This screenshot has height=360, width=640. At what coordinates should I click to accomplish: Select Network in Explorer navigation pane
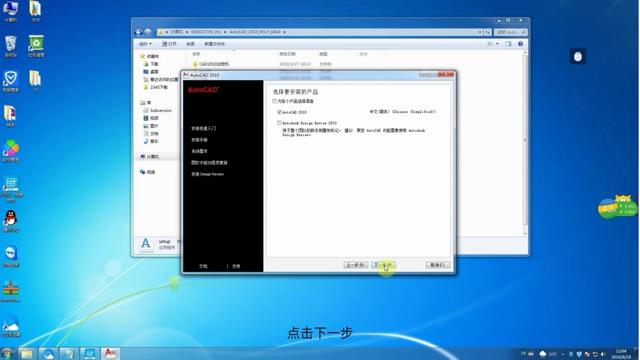click(148, 172)
